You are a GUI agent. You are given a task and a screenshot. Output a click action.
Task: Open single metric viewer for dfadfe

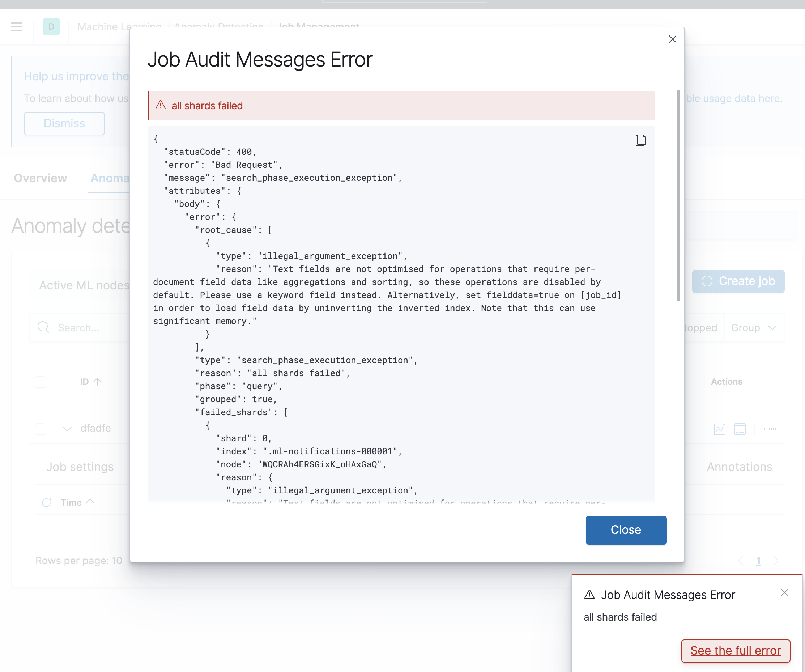719,429
